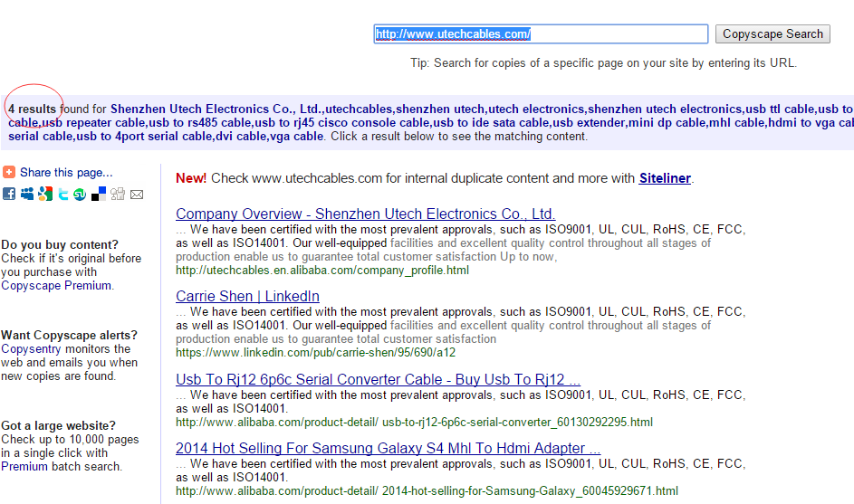Open the Copysentry link
854x504 pixels.
[31, 349]
